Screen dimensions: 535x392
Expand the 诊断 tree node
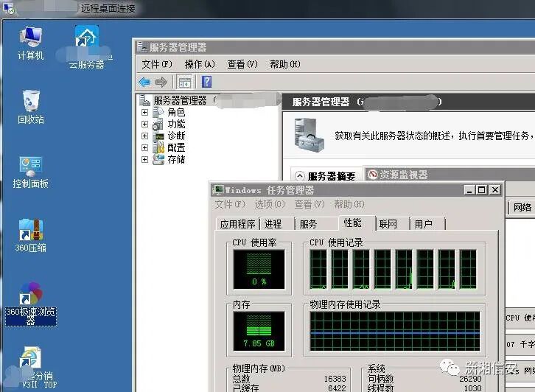pyautogui.click(x=144, y=136)
